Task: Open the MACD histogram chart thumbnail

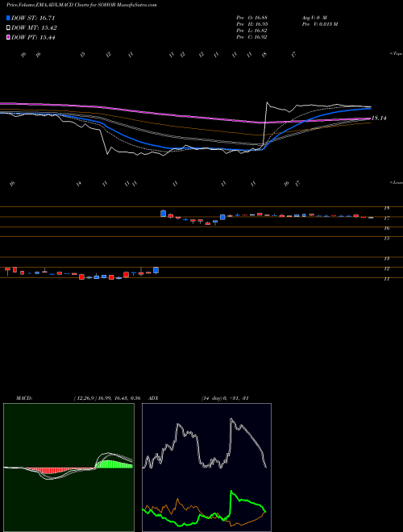Action: point(69,468)
